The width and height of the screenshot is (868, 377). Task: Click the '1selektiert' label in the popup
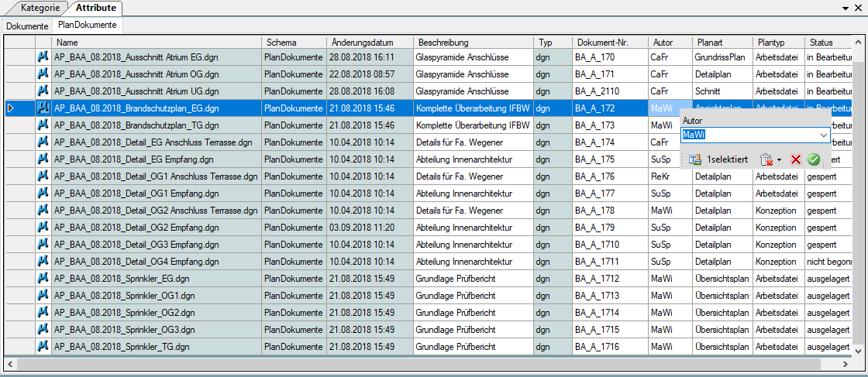click(x=728, y=159)
